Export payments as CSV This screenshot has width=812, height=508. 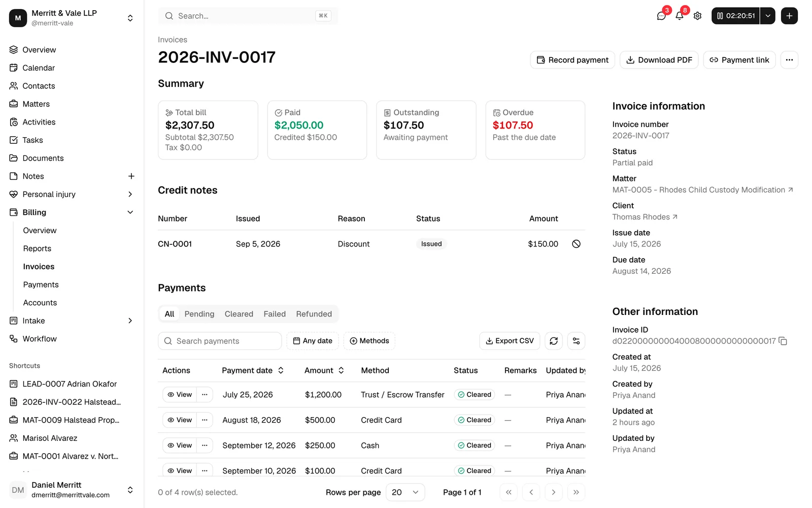click(510, 341)
